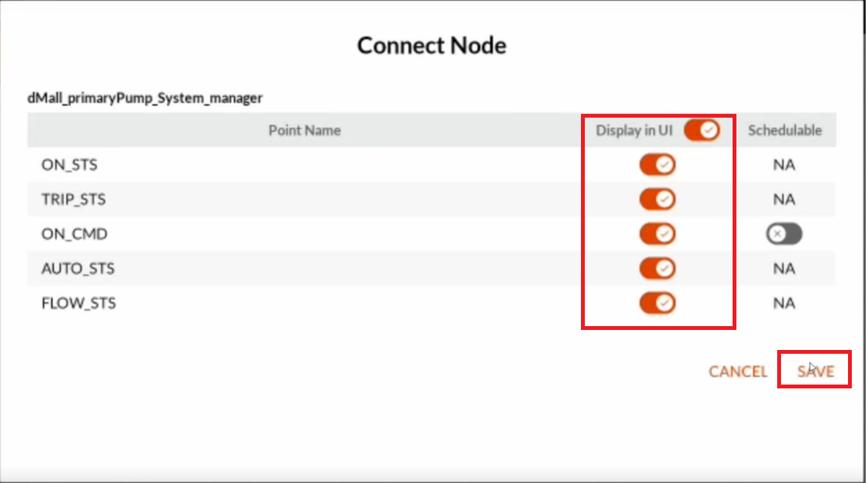The height and width of the screenshot is (483, 868).
Task: Click the Point Name column header
Action: [x=305, y=130]
